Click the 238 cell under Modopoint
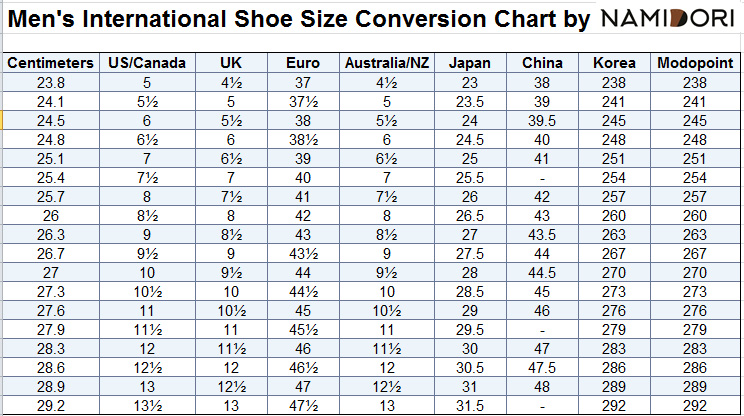This screenshot has width=744, height=416. (694, 82)
